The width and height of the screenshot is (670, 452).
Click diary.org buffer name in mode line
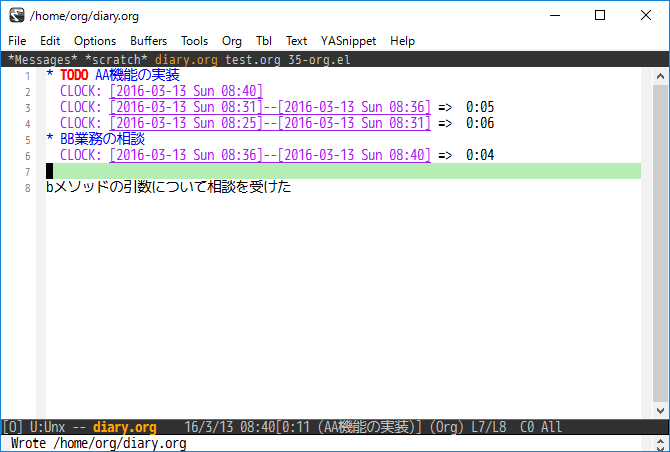point(125,427)
